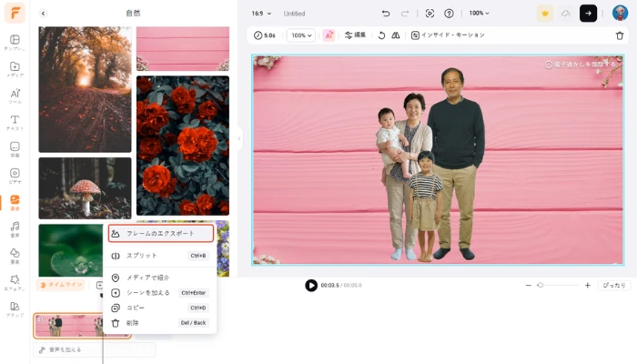The height and width of the screenshot is (364, 637).
Task: Click the pink AI tool button
Action: (x=329, y=35)
